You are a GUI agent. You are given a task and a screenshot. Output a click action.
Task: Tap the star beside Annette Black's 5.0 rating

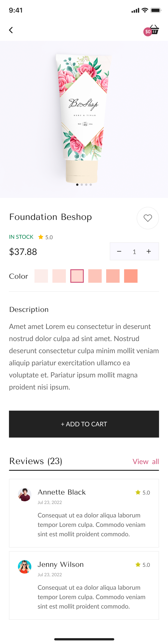tap(138, 492)
